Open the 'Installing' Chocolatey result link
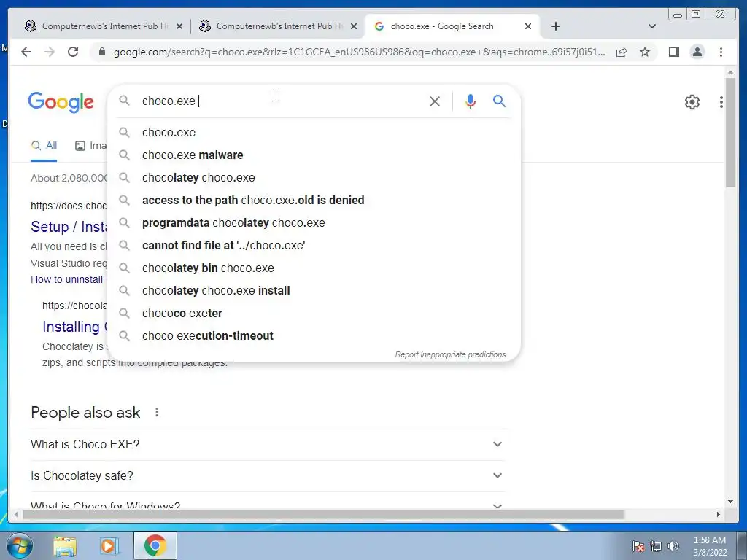The image size is (747, 560). [x=75, y=327]
